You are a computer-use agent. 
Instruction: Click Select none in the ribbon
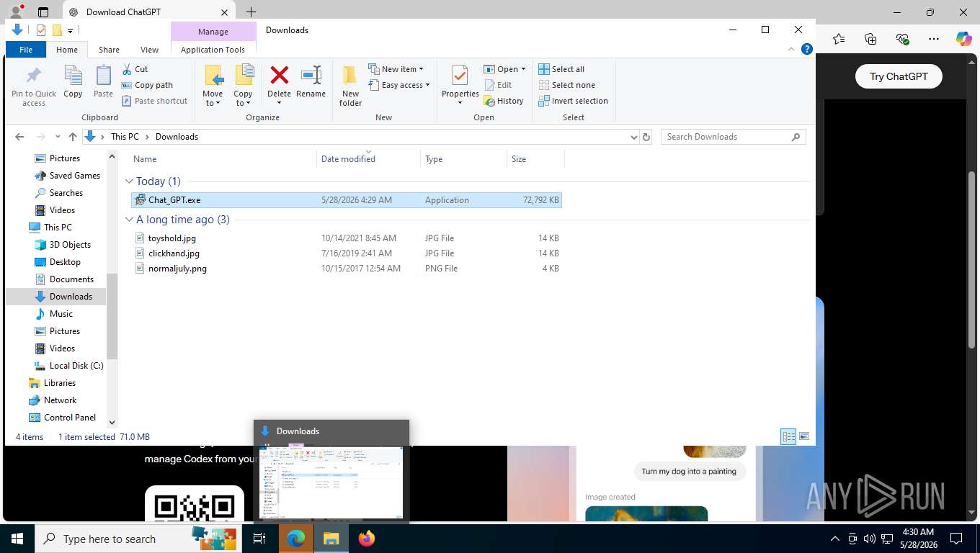(566, 85)
